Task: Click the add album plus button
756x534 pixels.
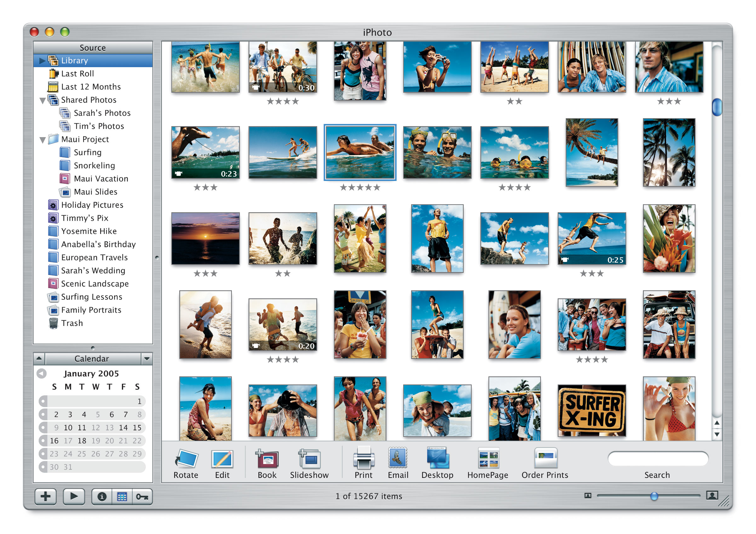Action: click(46, 496)
